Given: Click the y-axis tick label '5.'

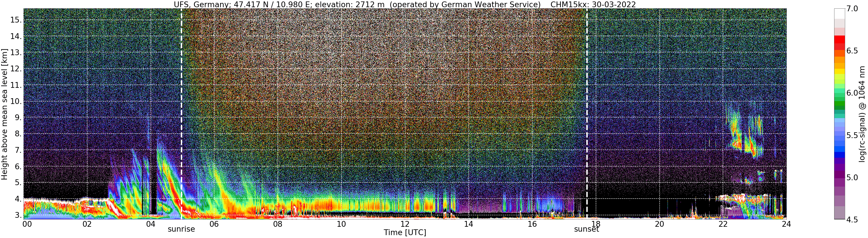Looking at the screenshot, I should click(18, 183).
